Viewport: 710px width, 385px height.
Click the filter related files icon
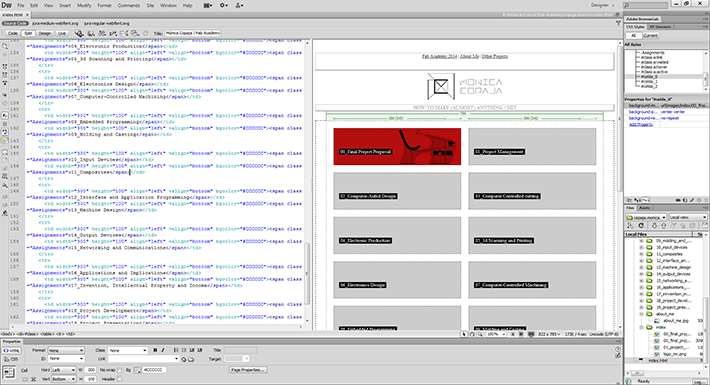(x=618, y=23)
